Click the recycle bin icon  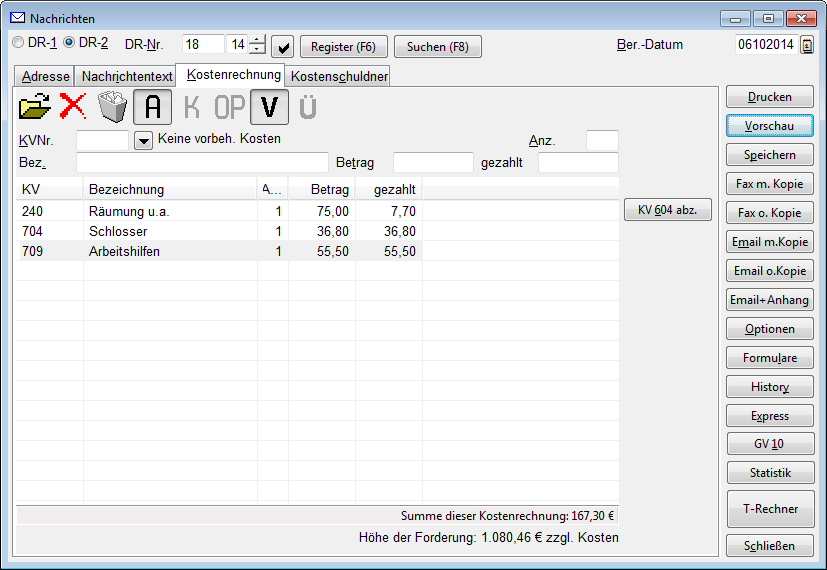[x=112, y=106]
